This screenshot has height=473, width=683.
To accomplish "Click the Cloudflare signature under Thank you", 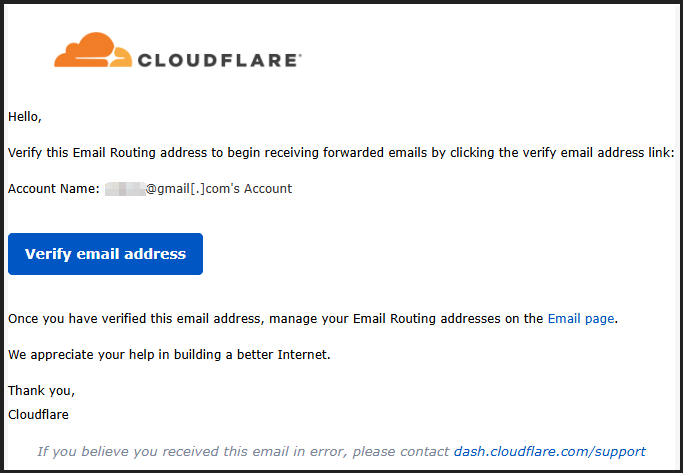I will (38, 413).
